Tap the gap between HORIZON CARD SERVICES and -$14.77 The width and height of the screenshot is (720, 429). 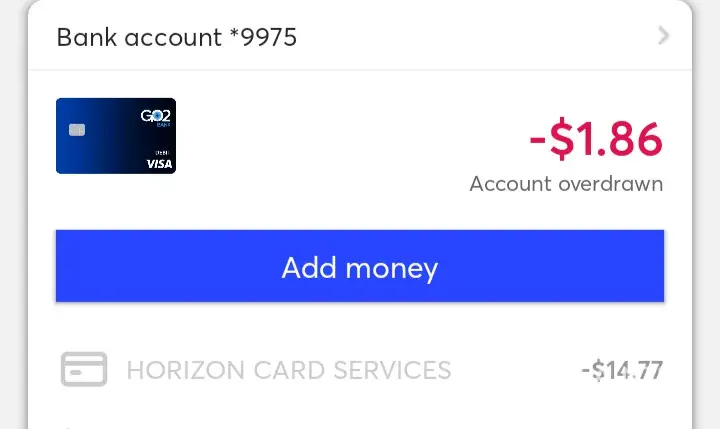point(514,370)
